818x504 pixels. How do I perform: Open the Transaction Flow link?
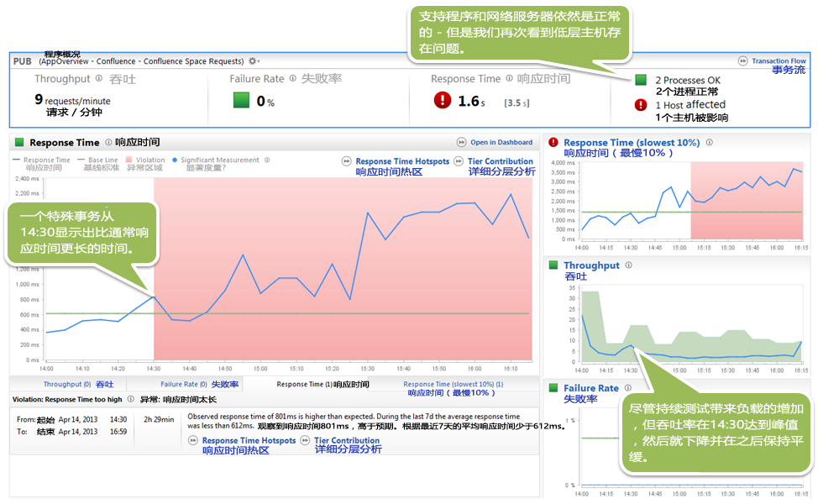click(x=778, y=61)
